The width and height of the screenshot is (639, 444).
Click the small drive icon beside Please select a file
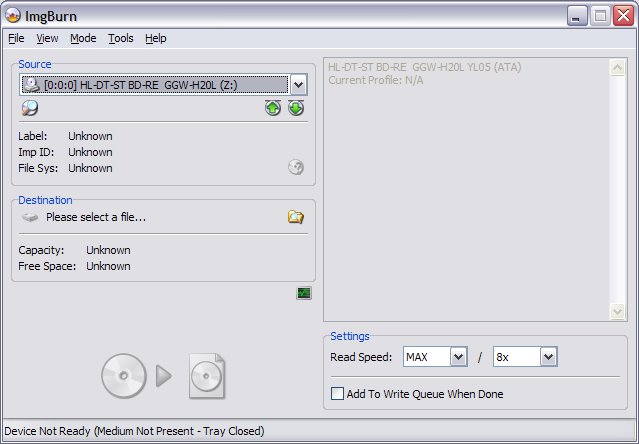tap(30, 217)
